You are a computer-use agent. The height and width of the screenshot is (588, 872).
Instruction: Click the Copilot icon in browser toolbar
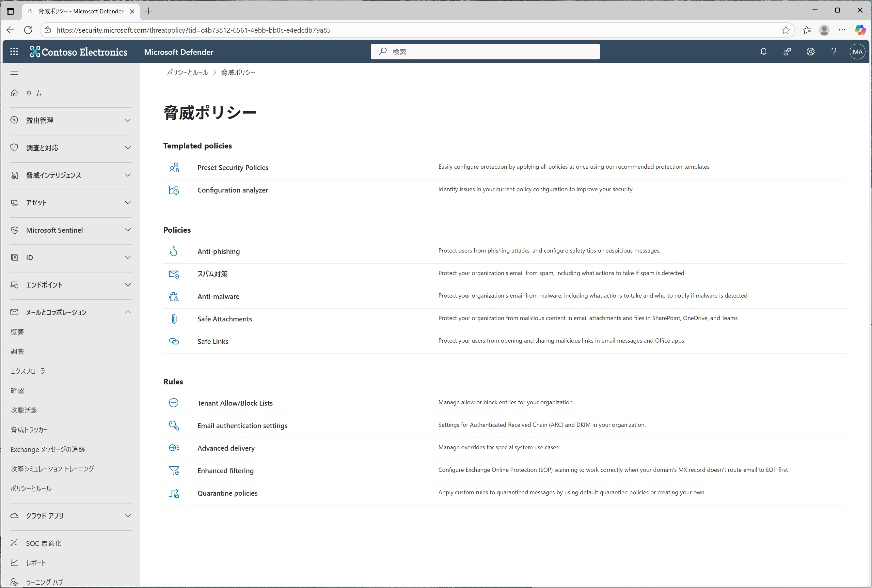[860, 30]
